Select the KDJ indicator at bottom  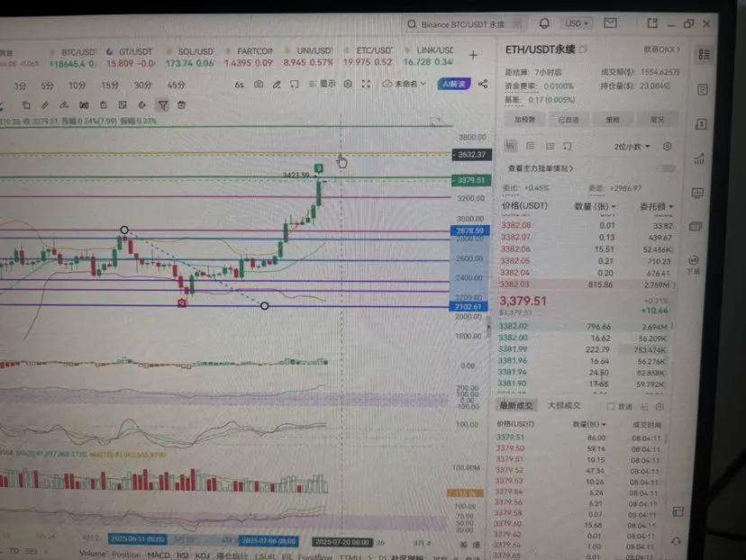[202, 555]
